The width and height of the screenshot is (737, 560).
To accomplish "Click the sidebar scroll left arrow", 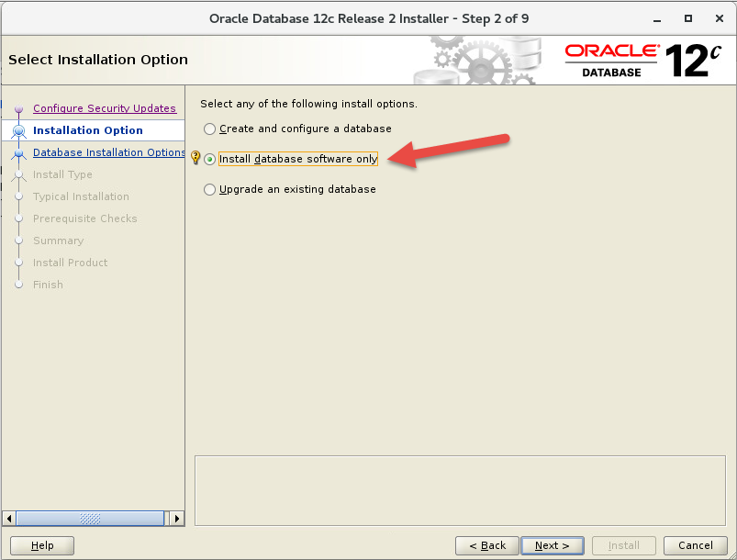I will [x=9, y=519].
